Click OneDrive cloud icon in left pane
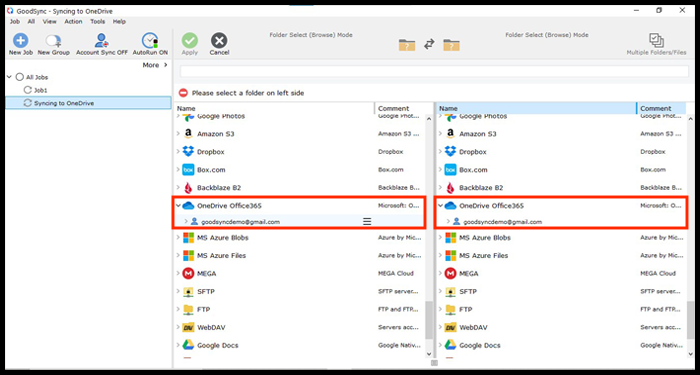 (188, 206)
